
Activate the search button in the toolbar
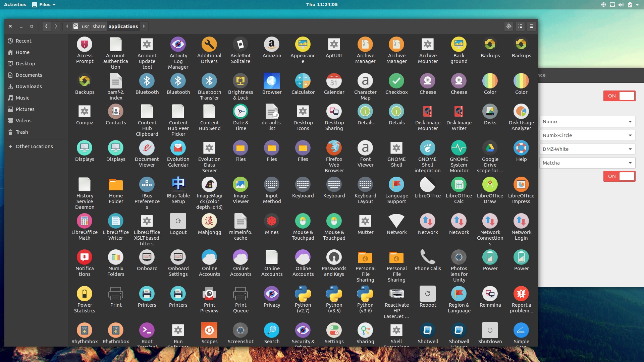[508, 26]
